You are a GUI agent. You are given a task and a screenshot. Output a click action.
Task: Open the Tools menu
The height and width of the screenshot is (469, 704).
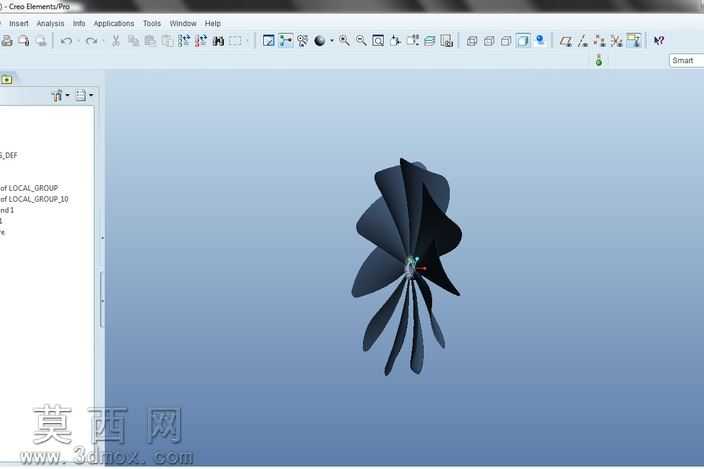click(x=152, y=23)
